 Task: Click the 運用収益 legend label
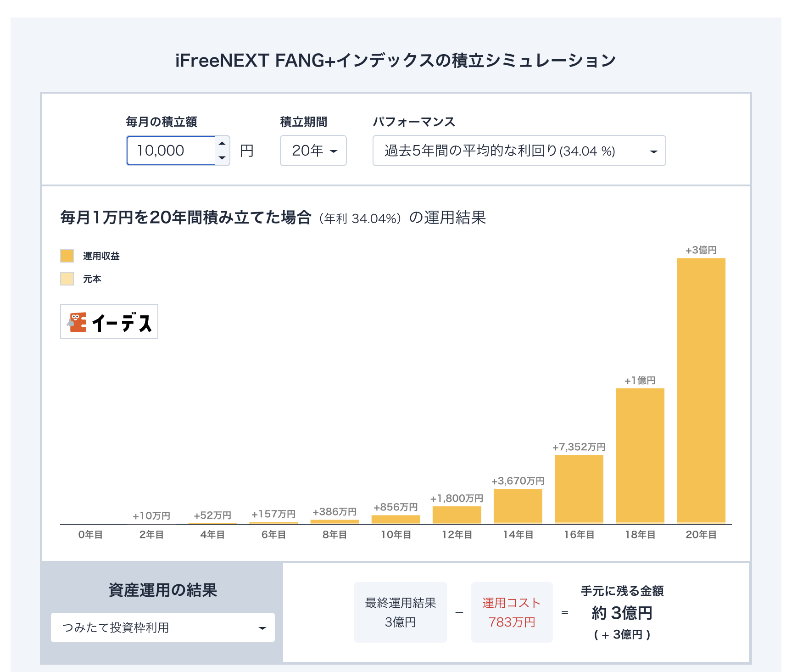point(101,256)
